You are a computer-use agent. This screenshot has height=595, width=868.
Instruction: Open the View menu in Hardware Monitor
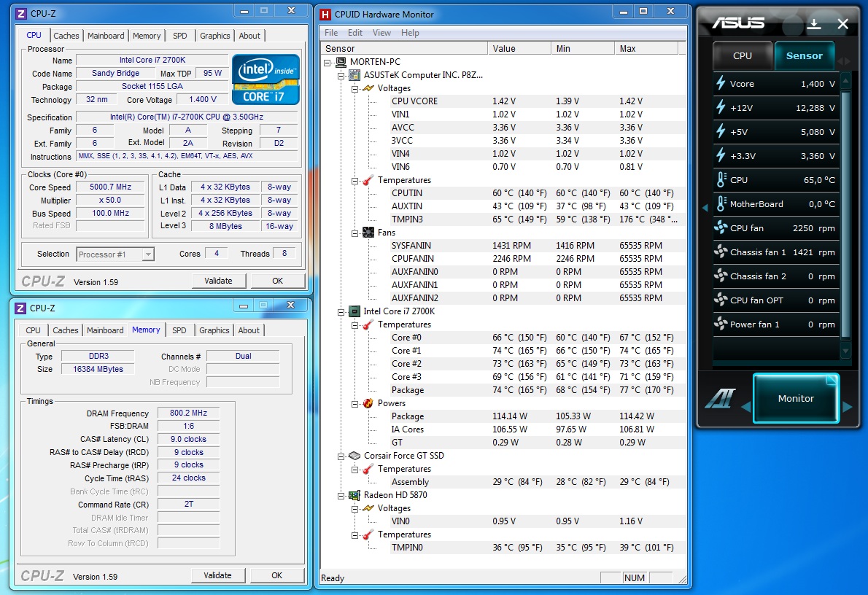tap(381, 33)
